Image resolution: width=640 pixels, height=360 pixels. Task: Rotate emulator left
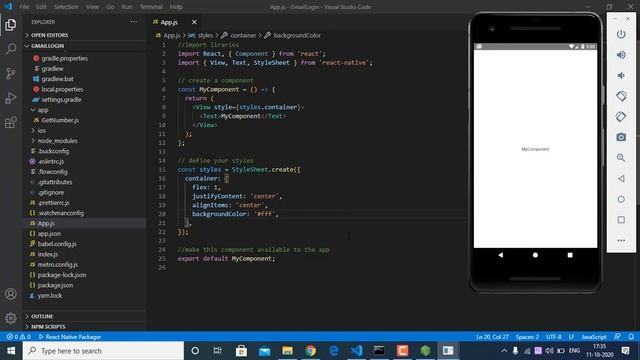621,96
